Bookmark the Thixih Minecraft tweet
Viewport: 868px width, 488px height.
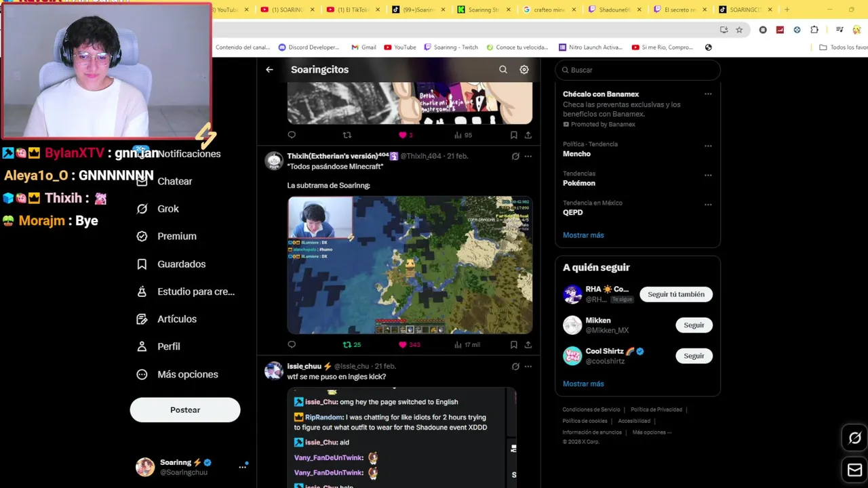[x=513, y=345]
